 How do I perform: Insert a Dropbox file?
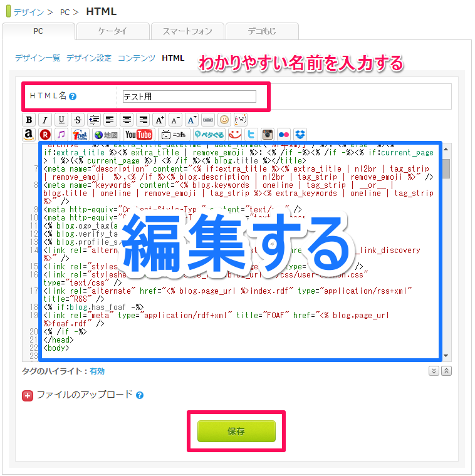[300, 135]
